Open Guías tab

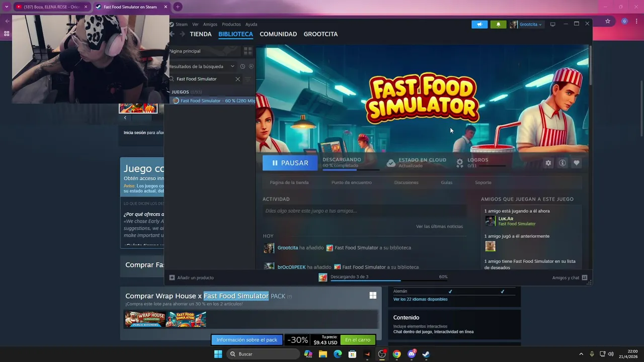tap(447, 183)
